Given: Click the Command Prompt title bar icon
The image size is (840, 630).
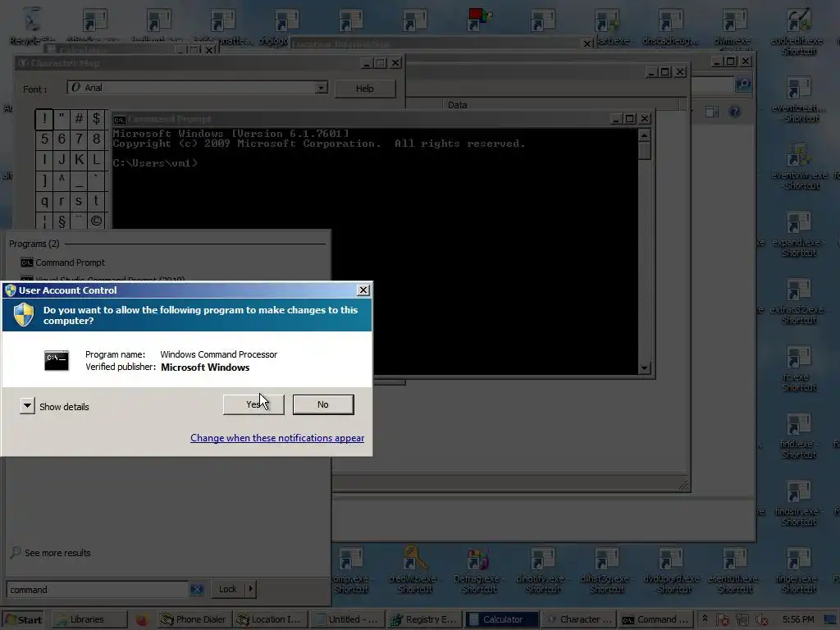Looking at the screenshot, I should tap(119, 119).
